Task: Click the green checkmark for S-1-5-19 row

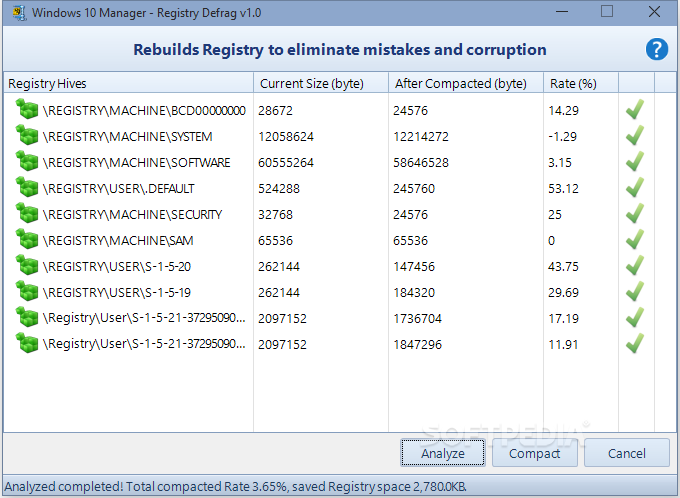Action: 635,292
